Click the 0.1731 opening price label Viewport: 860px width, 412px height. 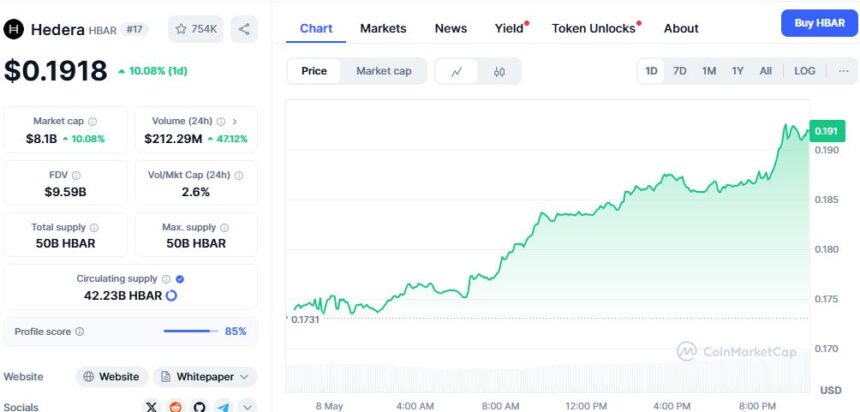tap(305, 319)
